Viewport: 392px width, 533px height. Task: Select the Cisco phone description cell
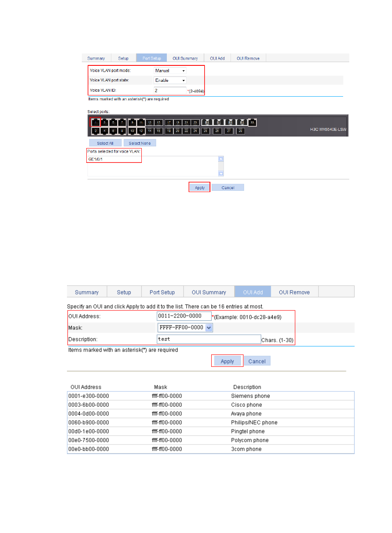(x=247, y=405)
